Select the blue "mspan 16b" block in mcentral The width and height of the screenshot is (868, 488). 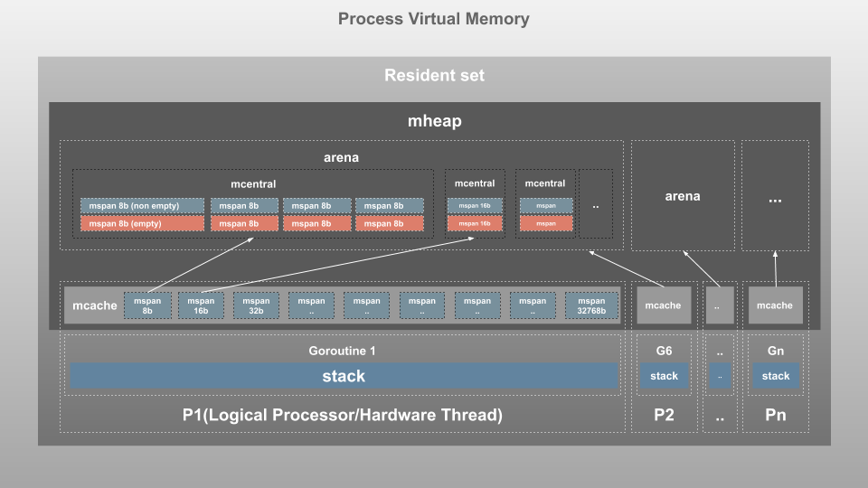(475, 206)
